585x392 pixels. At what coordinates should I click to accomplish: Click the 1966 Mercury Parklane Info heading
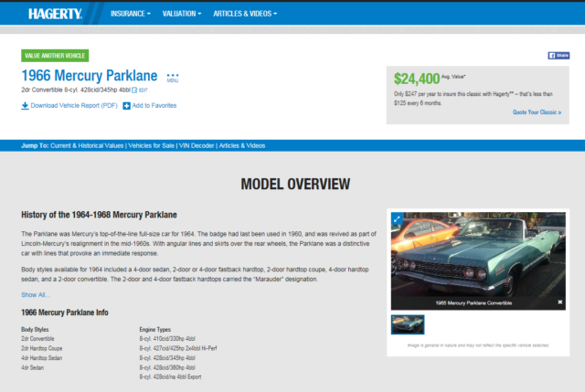(65, 313)
